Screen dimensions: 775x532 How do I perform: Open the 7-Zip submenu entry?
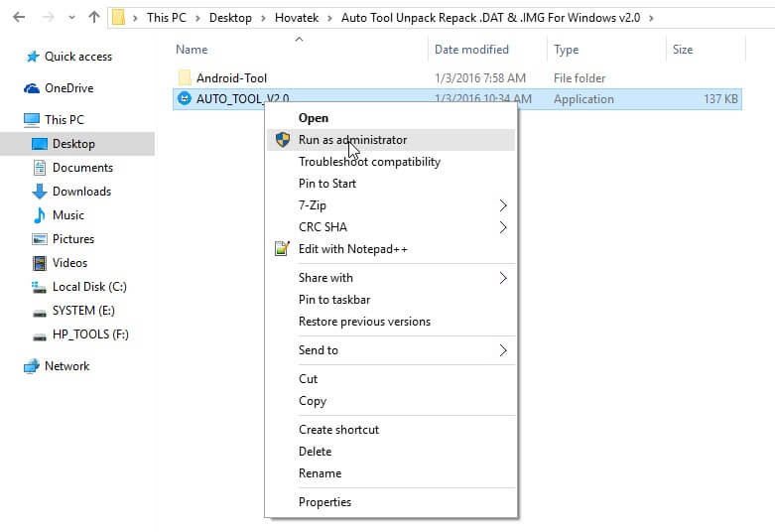[x=391, y=205]
